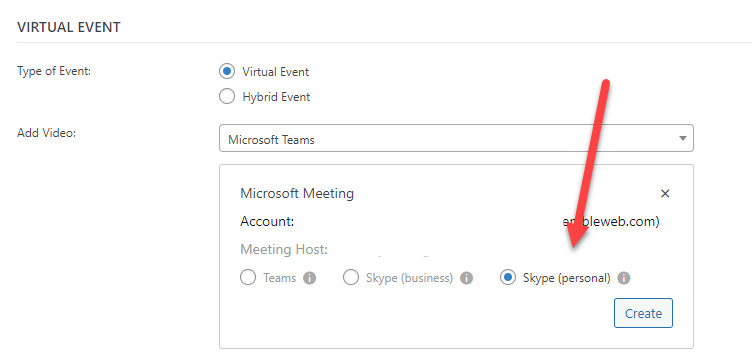Screen dimensions: 752x360
Task: Click the Type of Event label
Action: pyautogui.click(x=54, y=71)
